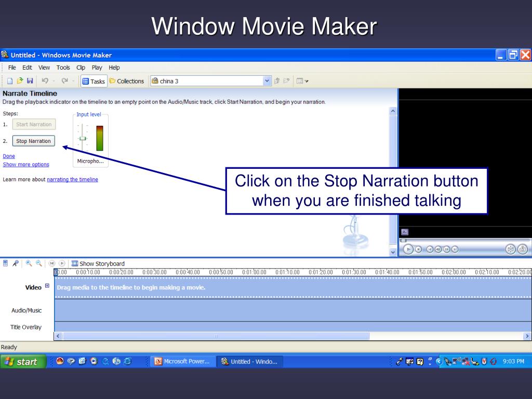
Task: Toggle the Tasks pane button
Action: point(94,81)
